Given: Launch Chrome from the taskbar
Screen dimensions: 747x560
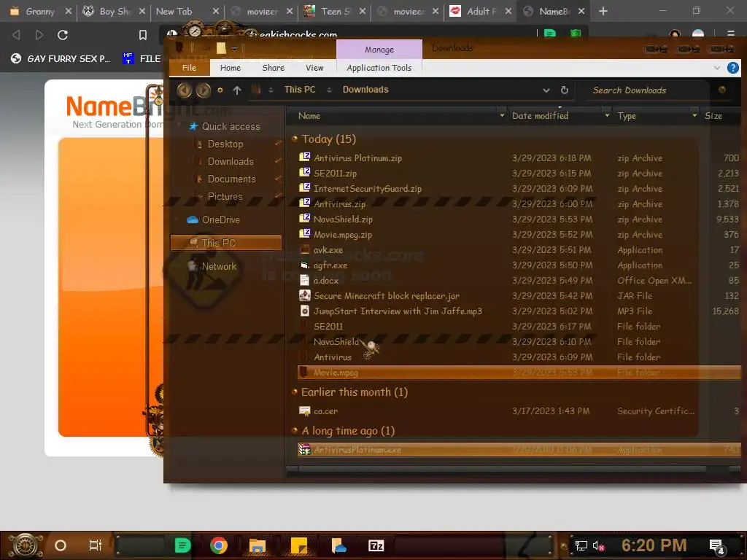Looking at the screenshot, I should [219, 545].
